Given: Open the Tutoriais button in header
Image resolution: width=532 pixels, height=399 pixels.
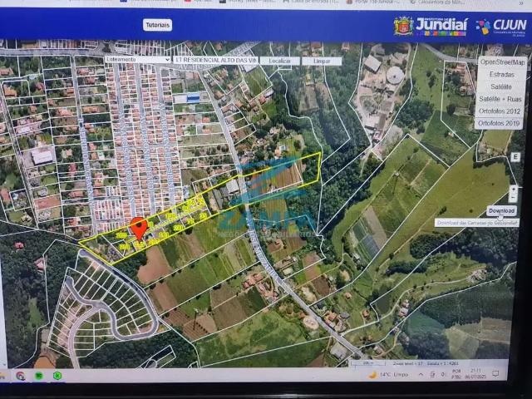Looking at the screenshot, I should click(157, 25).
